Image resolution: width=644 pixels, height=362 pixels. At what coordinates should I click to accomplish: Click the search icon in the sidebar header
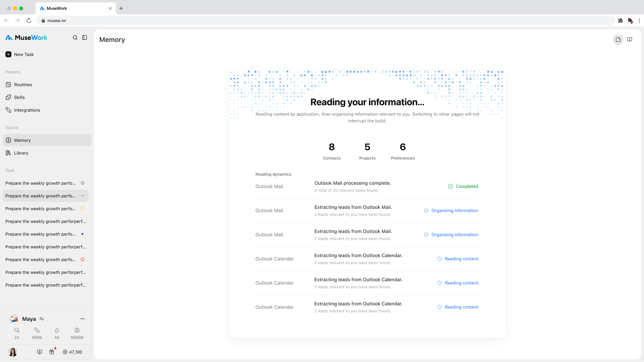(75, 38)
